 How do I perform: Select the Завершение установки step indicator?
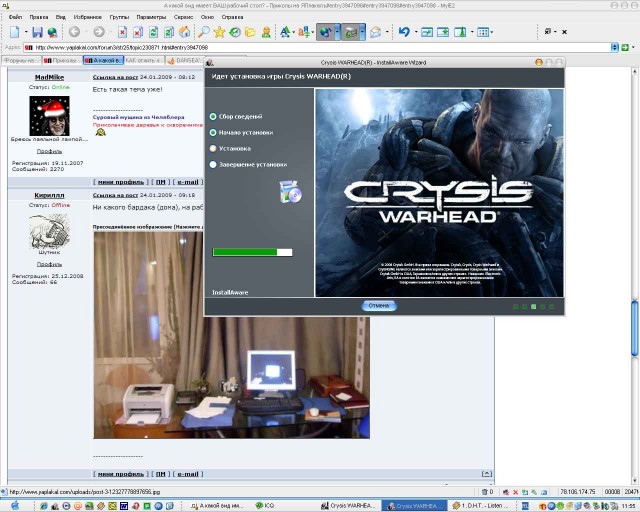(x=213, y=165)
